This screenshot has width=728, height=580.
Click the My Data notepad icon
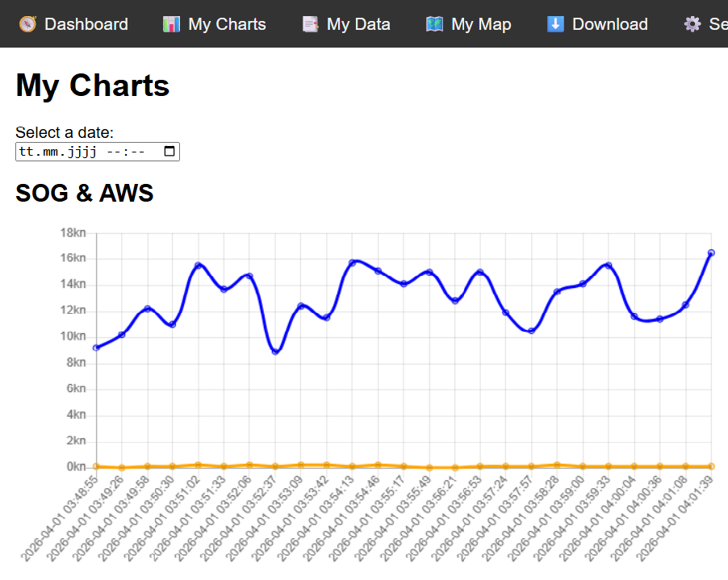tap(310, 24)
